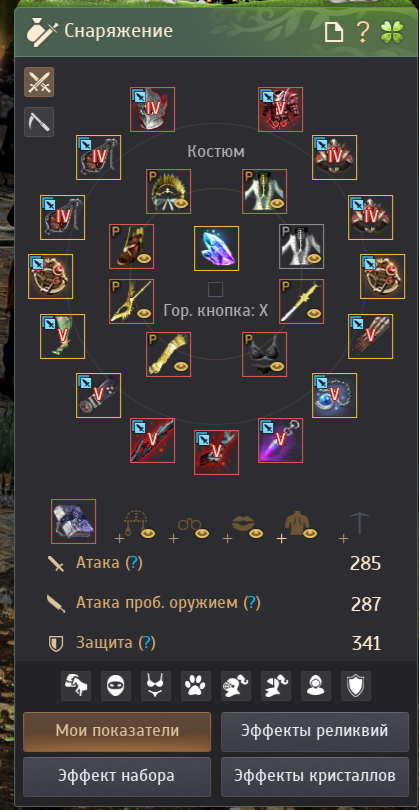This screenshot has height=810, width=420.
Task: Click the Эффект набора button
Action: pyautogui.click(x=117, y=776)
